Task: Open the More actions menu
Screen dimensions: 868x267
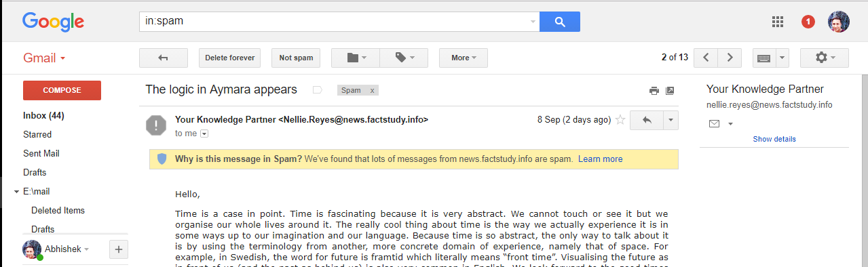Action: [464, 58]
